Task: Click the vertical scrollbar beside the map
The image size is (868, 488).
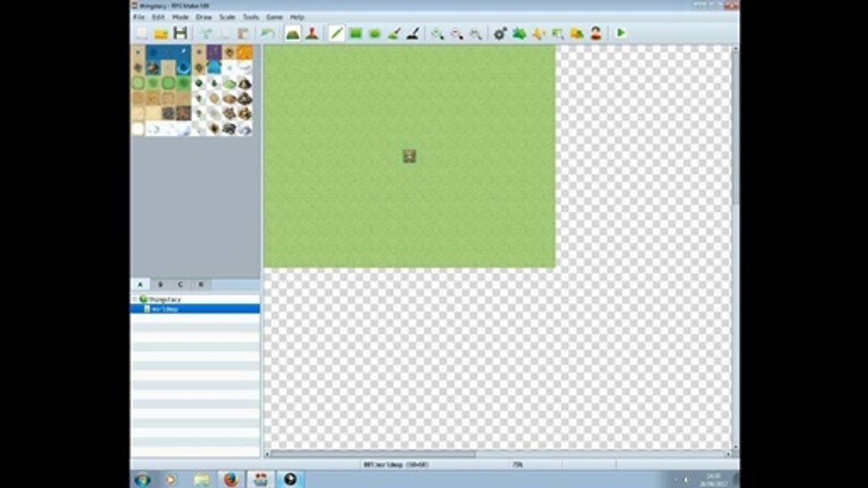Action: (x=735, y=129)
